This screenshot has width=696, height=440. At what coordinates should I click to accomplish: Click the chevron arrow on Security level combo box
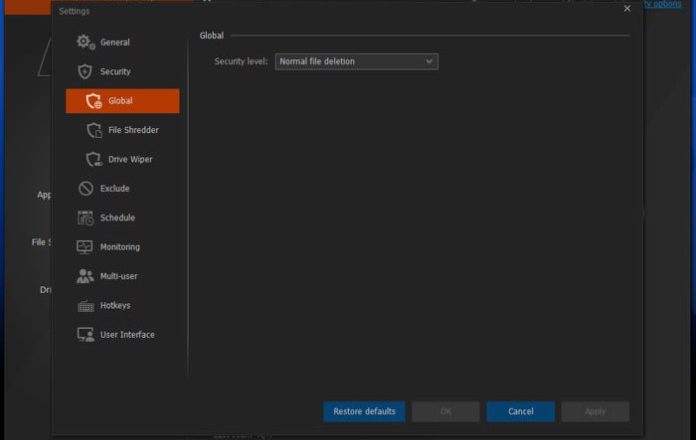pos(429,62)
